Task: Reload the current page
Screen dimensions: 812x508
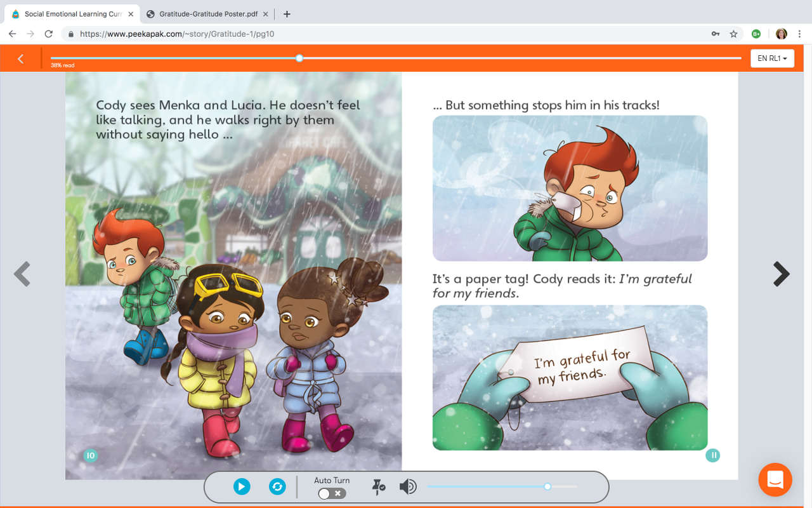Action: point(48,34)
